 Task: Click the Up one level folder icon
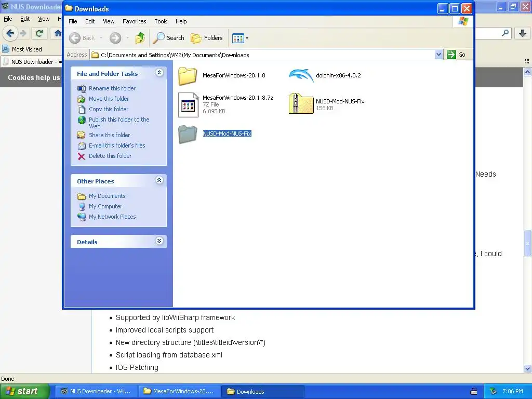(x=140, y=38)
